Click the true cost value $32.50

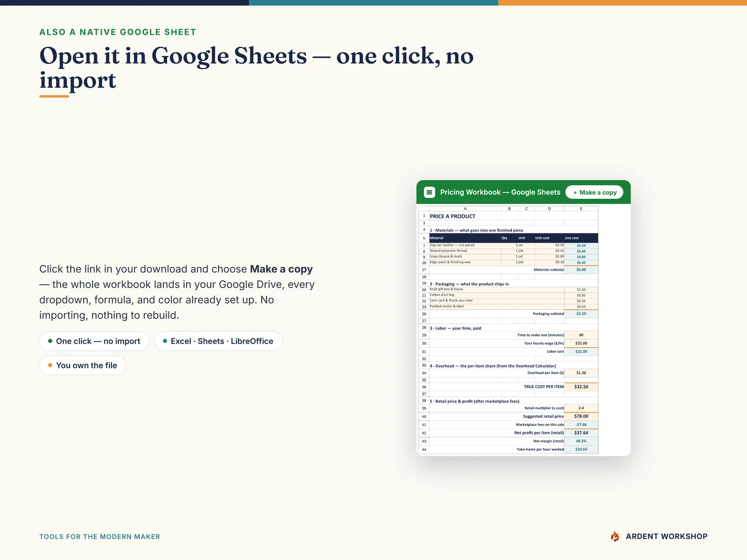pos(581,387)
